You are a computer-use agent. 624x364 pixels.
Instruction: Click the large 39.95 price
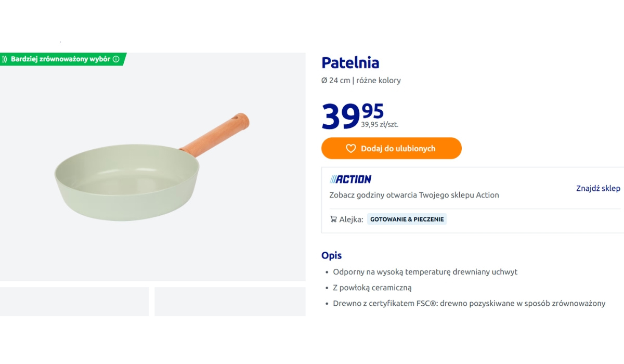coord(353,115)
